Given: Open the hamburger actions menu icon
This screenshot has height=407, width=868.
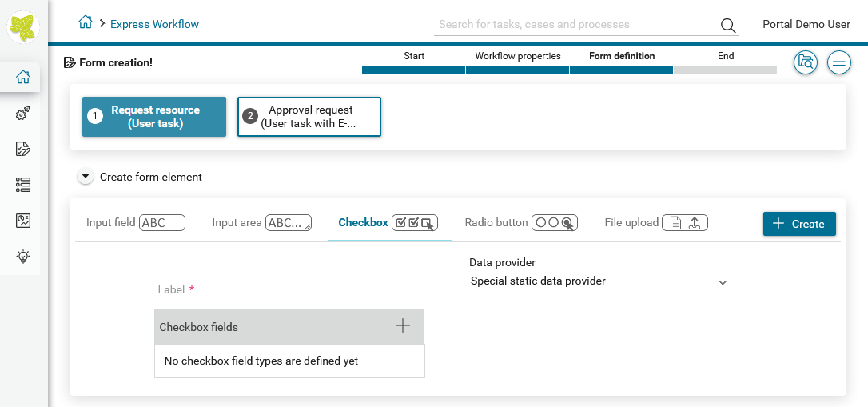Looking at the screenshot, I should click(839, 62).
